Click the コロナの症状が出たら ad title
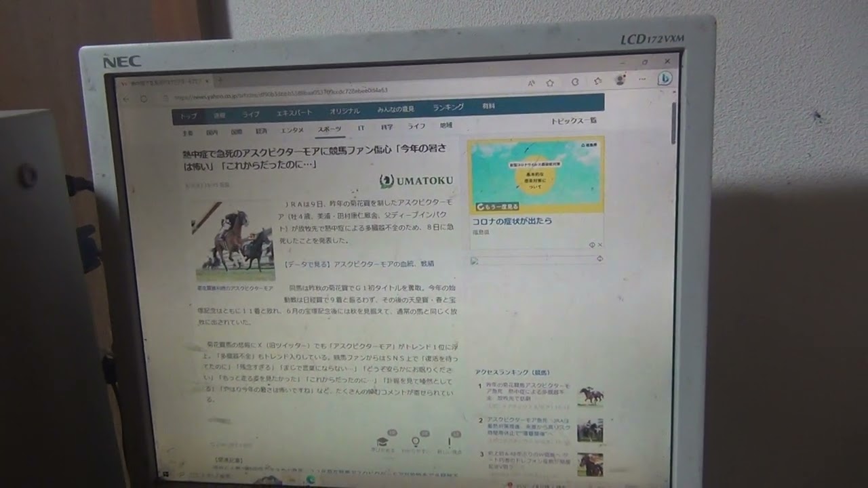The width and height of the screenshot is (868, 488). [512, 221]
